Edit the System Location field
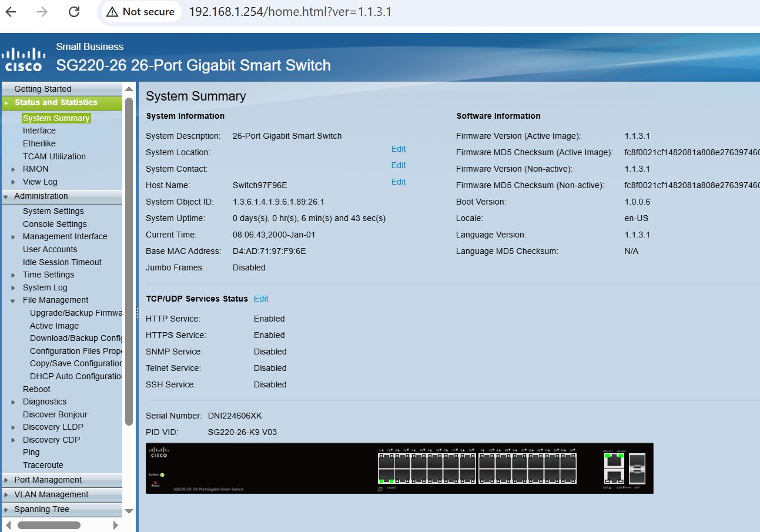This screenshot has width=760, height=532. click(x=398, y=149)
